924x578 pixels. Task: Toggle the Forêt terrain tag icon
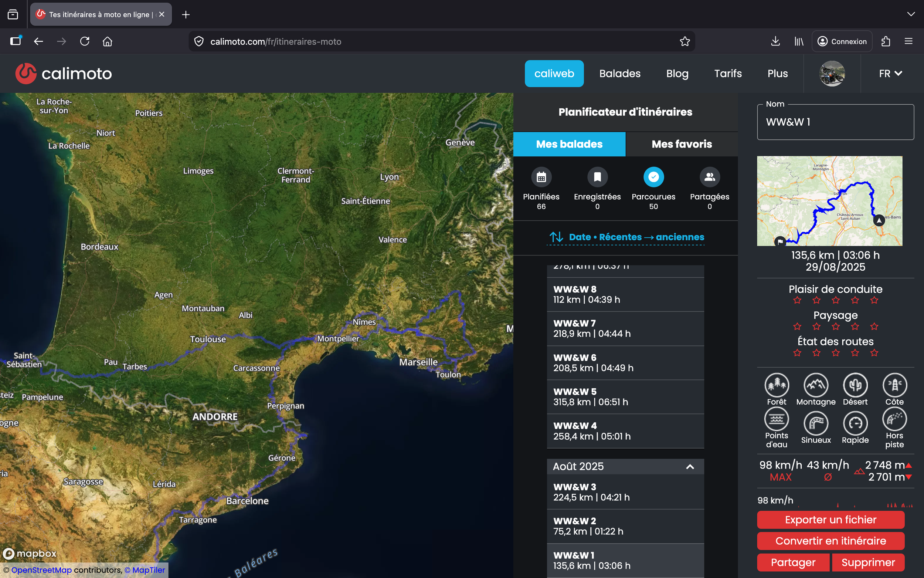tap(776, 385)
